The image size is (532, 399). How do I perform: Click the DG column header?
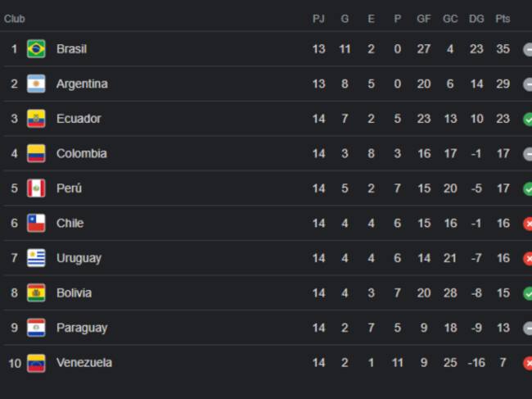coord(476,19)
